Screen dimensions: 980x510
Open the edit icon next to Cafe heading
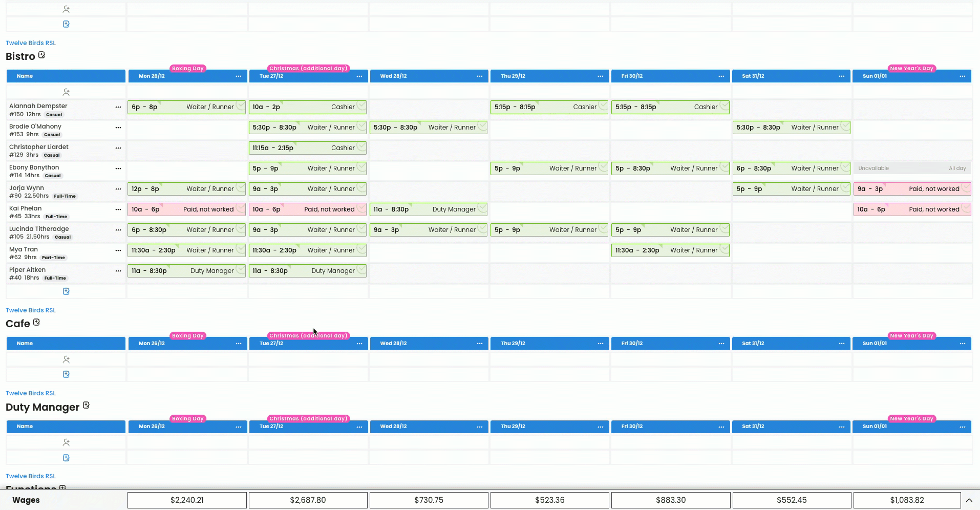click(x=36, y=323)
